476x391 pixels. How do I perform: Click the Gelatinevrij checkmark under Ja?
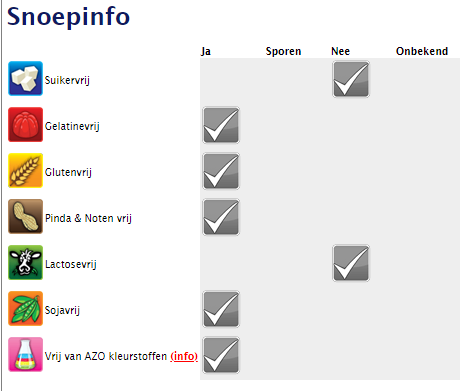pyautogui.click(x=221, y=125)
